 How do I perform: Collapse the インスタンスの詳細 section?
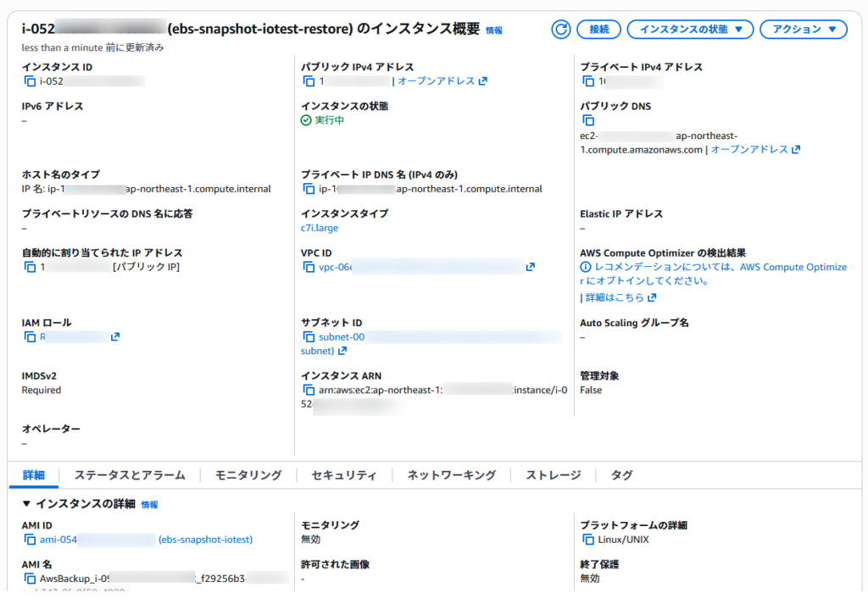26,504
